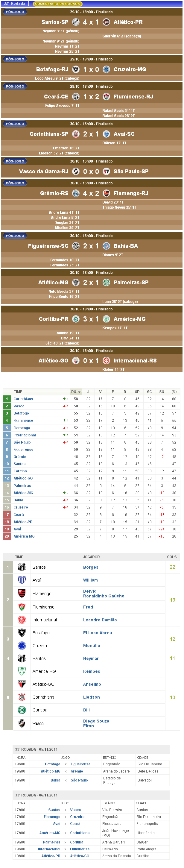Click Grêmio-RS crest in the 4x2 match header
Screen dimensions: 184x868
coord(76,193)
